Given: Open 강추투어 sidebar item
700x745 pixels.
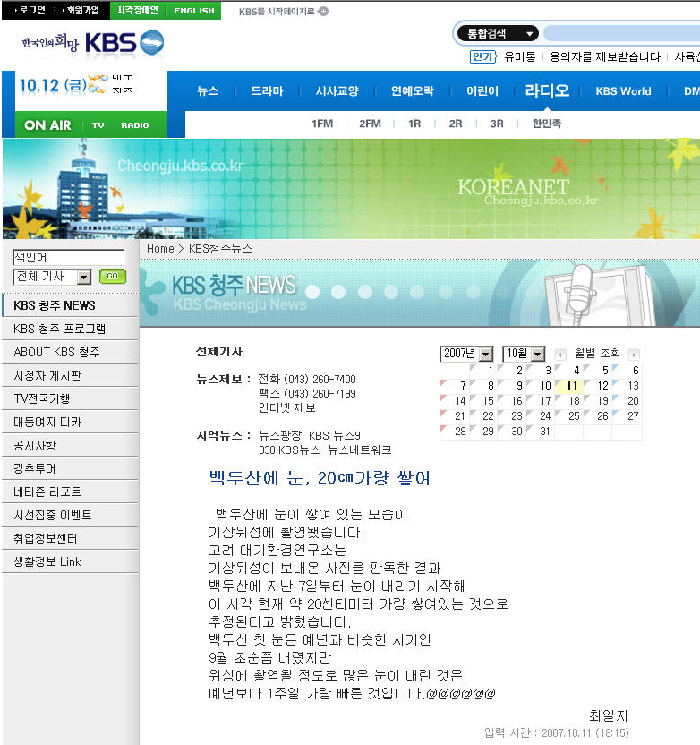Looking at the screenshot, I should pyautogui.click(x=71, y=468).
